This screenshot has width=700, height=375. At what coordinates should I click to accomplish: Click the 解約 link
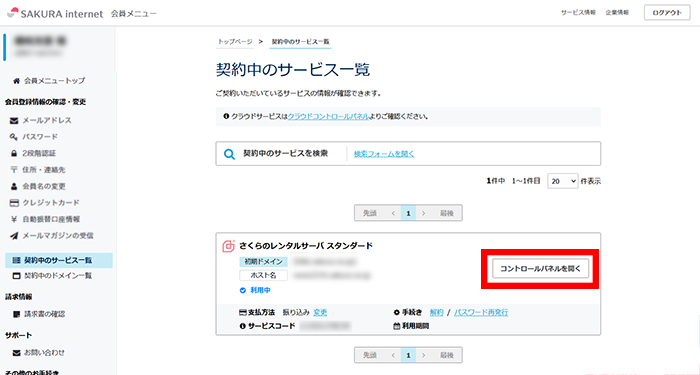tap(437, 312)
